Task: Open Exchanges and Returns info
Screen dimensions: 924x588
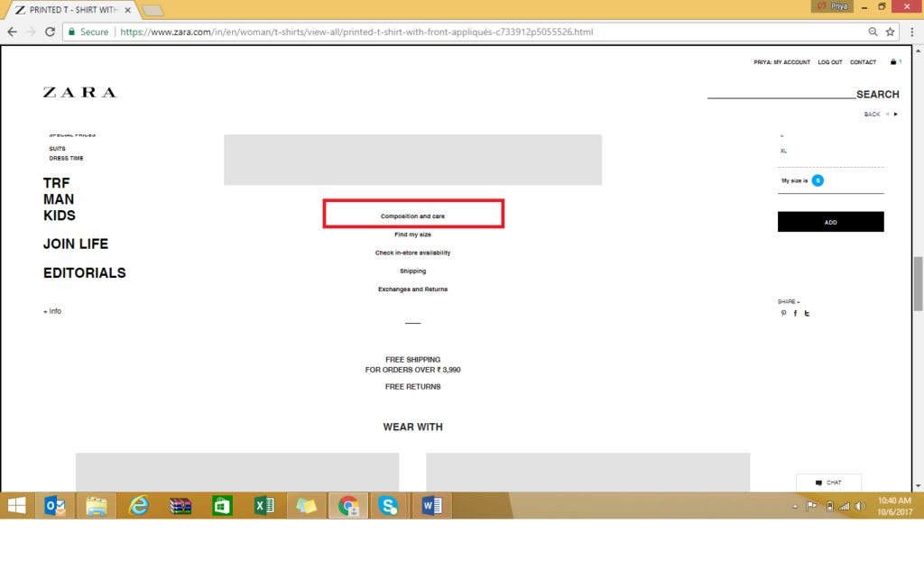Action: click(x=412, y=289)
